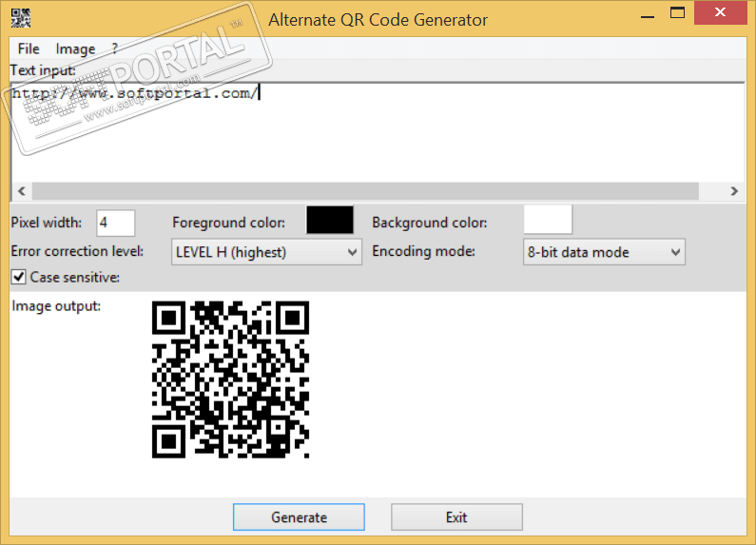Open the File menu
Screen dimensions: 756x545
point(29,49)
